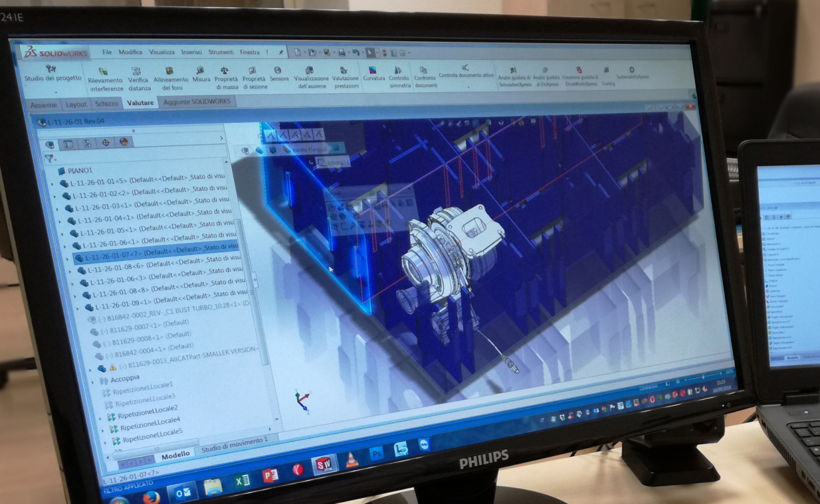Run Rilevamento interferenze check
The image size is (820, 504).
click(105, 79)
